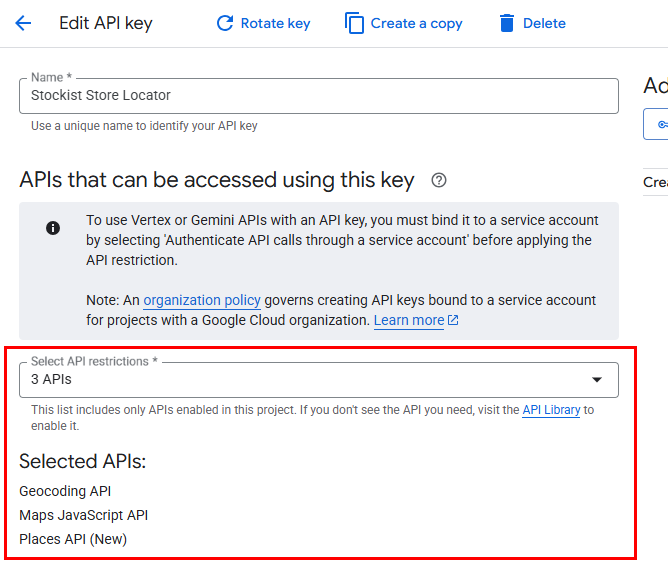
Task: Click the back arrow icon
Action: point(23,23)
